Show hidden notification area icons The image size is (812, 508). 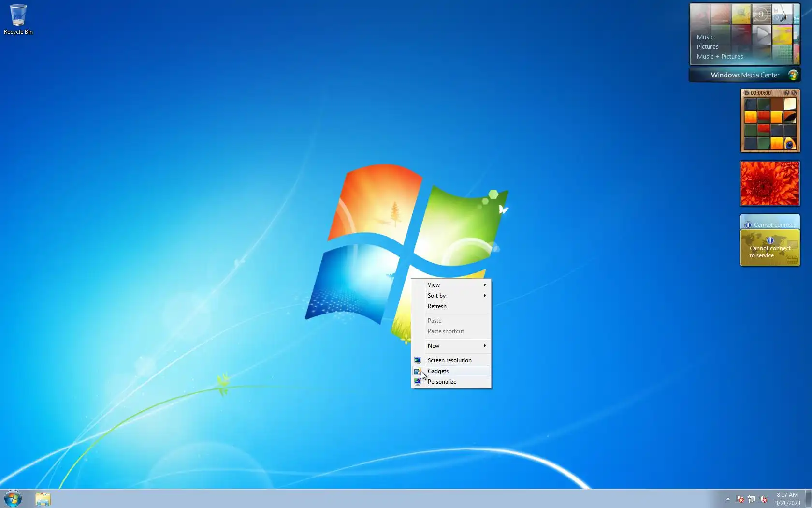tap(728, 499)
